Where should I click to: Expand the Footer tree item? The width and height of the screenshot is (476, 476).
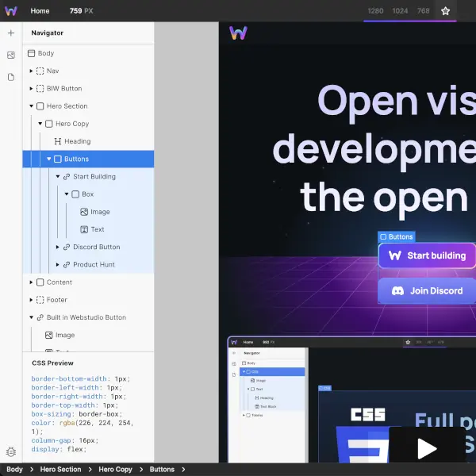click(x=31, y=300)
